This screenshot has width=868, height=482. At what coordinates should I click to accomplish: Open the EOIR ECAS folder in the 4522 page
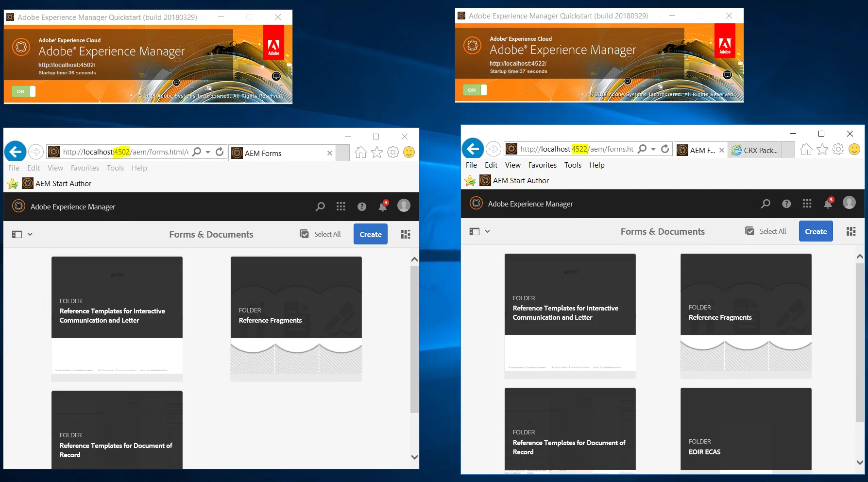pos(746,429)
